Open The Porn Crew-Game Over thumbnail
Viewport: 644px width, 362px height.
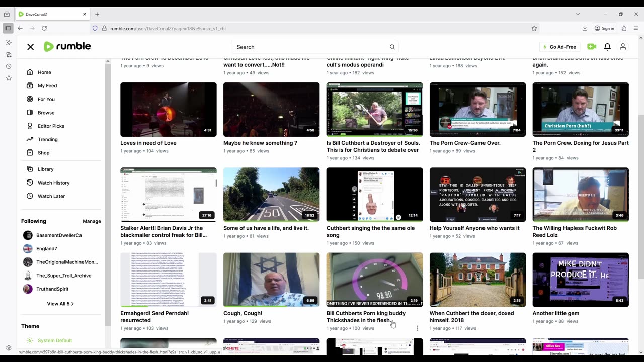477,110
